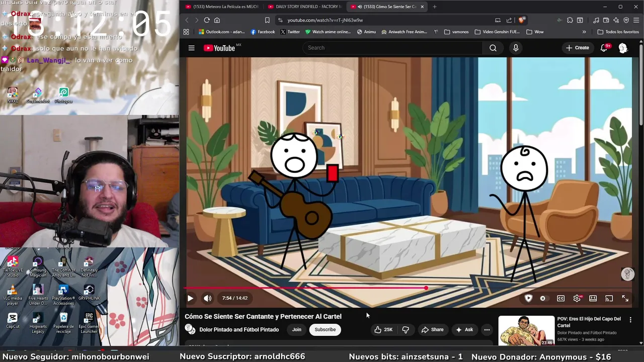
Task: Open the Watch anime online bookmark
Action: click(x=328, y=32)
